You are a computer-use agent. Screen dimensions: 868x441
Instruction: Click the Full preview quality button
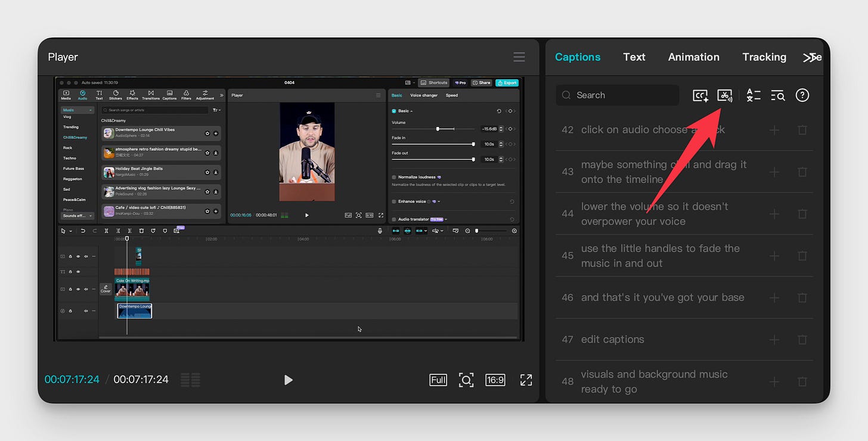pyautogui.click(x=438, y=380)
